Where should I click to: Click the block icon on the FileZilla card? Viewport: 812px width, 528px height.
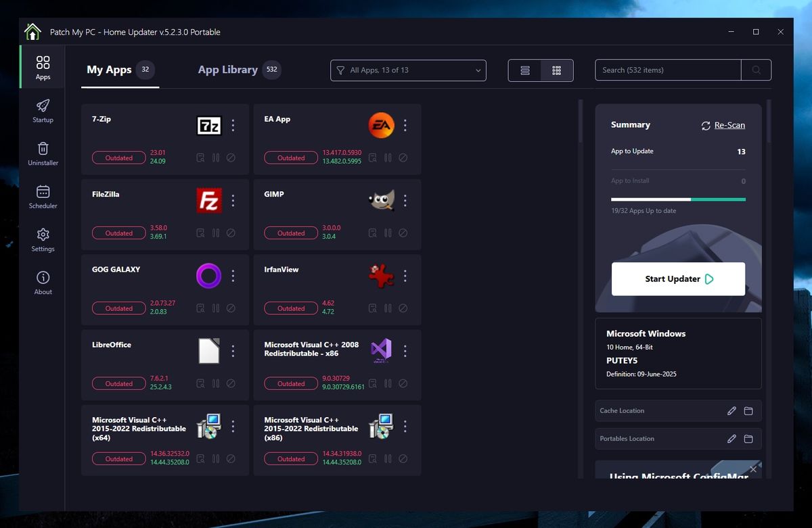click(231, 233)
